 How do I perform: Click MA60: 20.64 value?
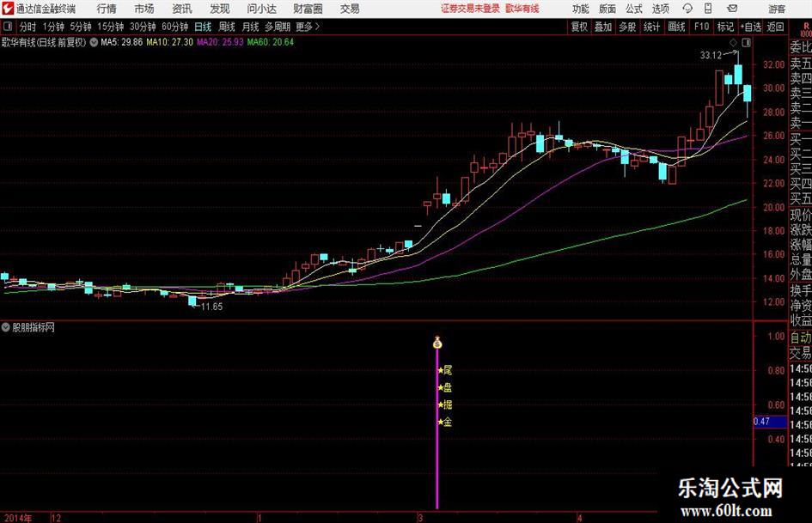click(271, 42)
